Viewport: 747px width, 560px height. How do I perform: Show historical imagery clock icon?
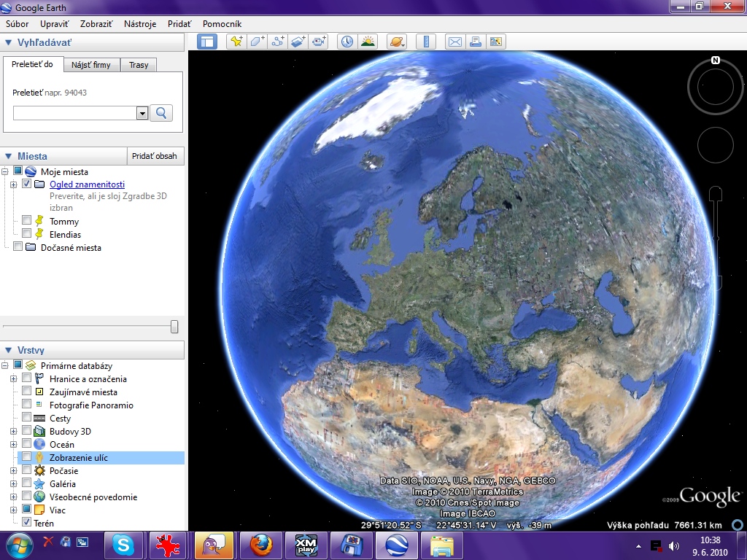[x=347, y=42]
